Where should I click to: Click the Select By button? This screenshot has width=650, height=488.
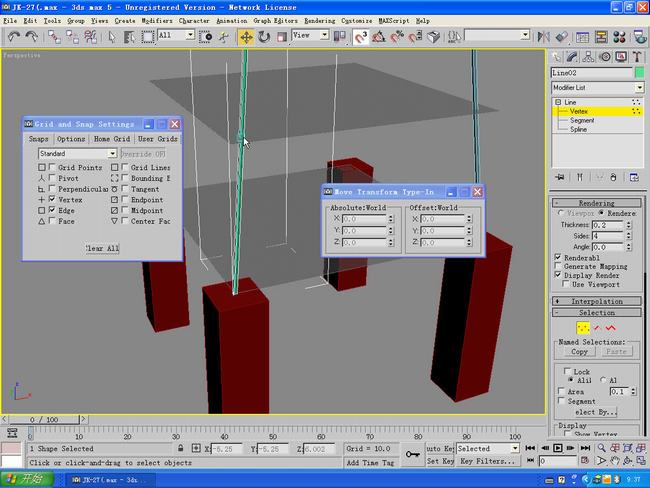[x=596, y=412]
